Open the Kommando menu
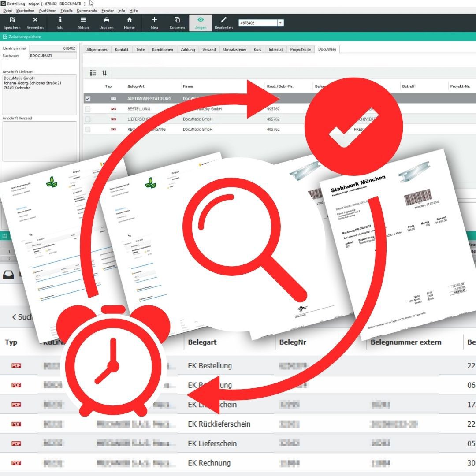 pyautogui.click(x=87, y=10)
